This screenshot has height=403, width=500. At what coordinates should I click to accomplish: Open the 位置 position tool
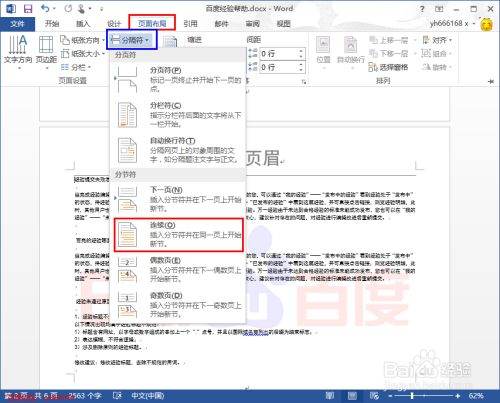coord(323,52)
